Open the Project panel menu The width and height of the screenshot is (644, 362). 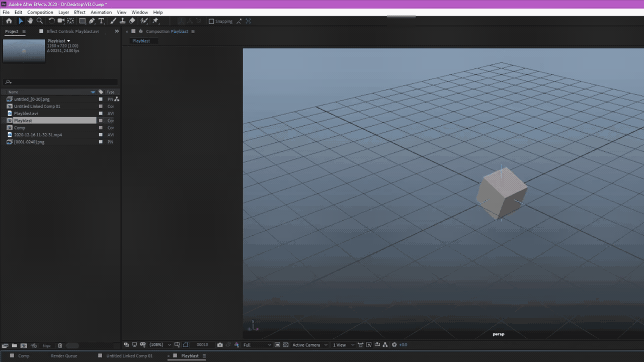pyautogui.click(x=24, y=31)
